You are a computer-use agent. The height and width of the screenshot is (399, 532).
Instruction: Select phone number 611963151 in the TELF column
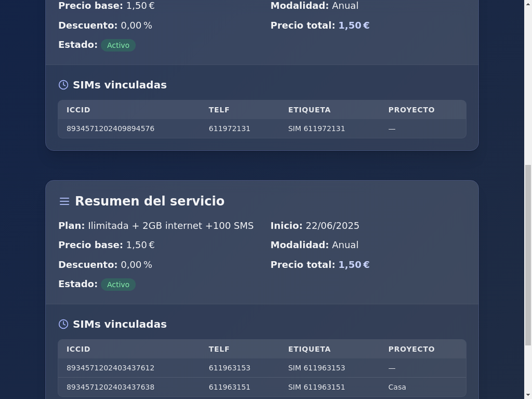(229, 387)
